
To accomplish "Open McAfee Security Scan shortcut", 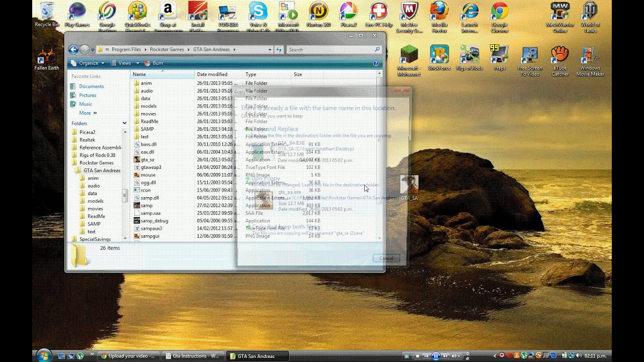I will tap(409, 17).
